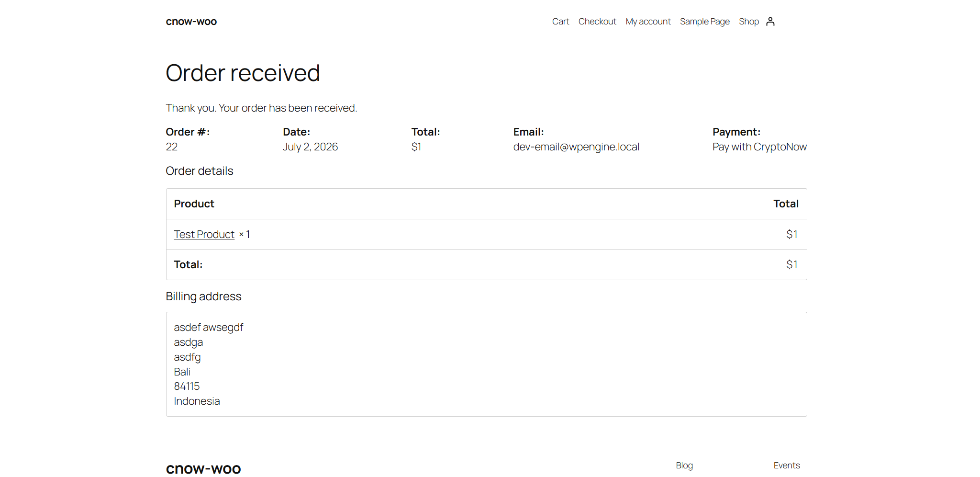Click the email dev-email@wpengine.local
Image resolution: width=980 pixels, height=477 pixels.
click(576, 147)
